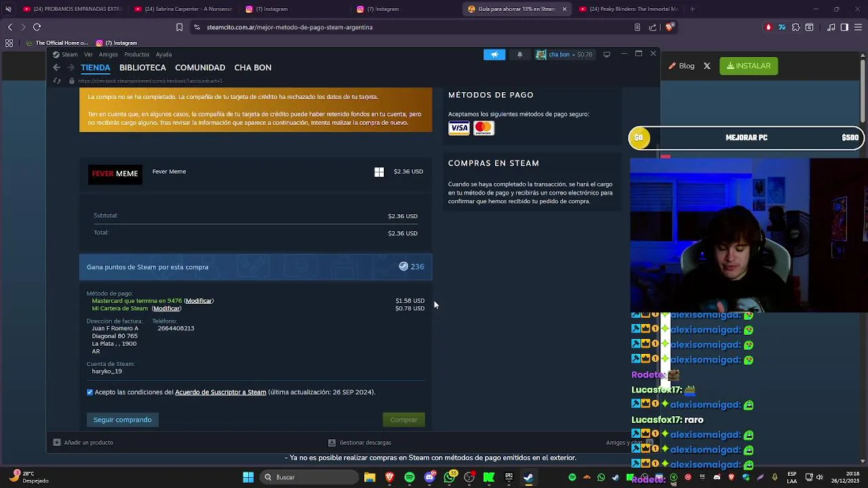Click the Steam announcements megaphone button
The image size is (868, 488).
click(x=494, y=54)
